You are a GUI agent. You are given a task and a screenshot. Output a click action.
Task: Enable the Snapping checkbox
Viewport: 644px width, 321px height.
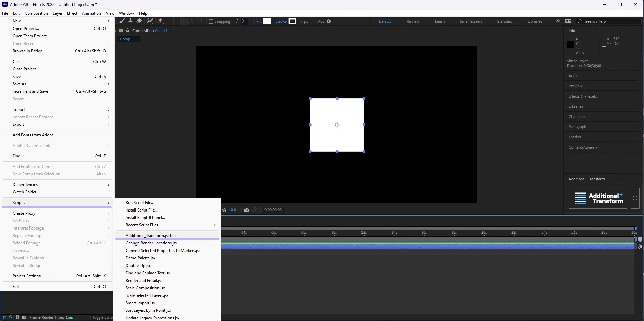tap(211, 21)
